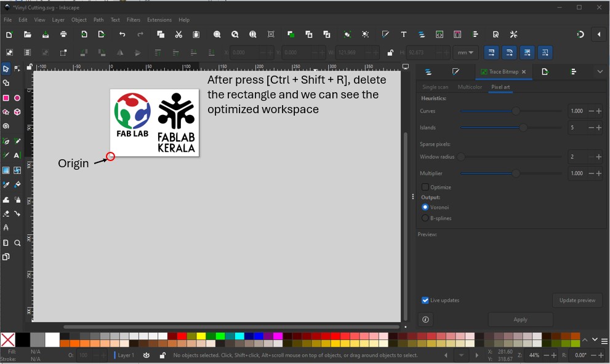Viewport: 610px width, 364px height.
Task: Click the Selector arrow tool
Action: pos(6,69)
